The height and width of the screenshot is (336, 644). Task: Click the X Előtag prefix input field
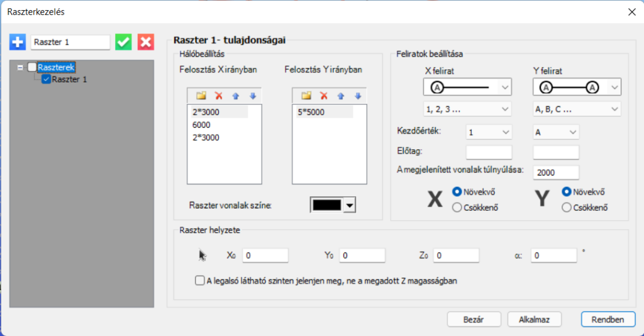[489, 152]
